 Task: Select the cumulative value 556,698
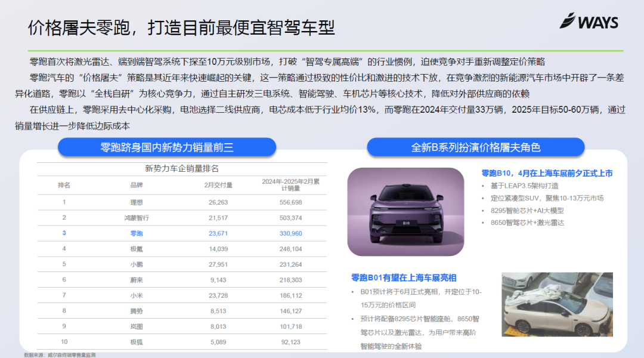tap(291, 202)
